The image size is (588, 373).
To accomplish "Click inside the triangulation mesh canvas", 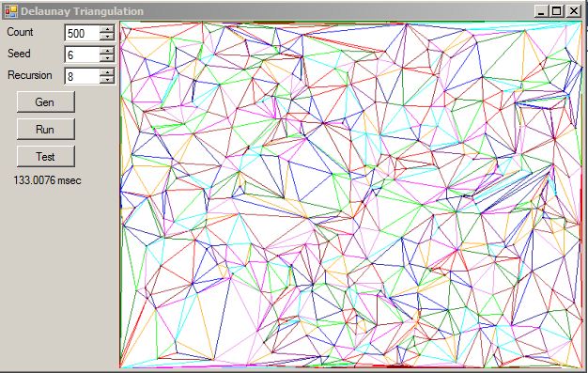I will [351, 194].
